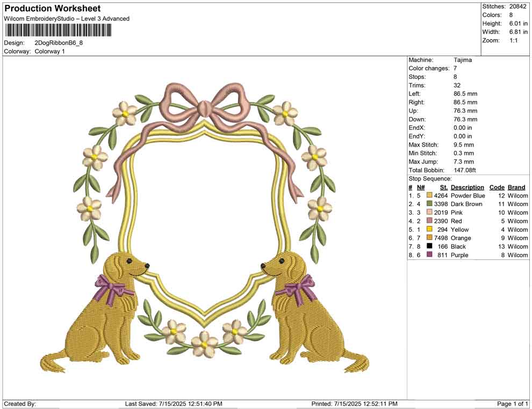
Task: Click the 'N#' column header
Action: tap(421, 187)
